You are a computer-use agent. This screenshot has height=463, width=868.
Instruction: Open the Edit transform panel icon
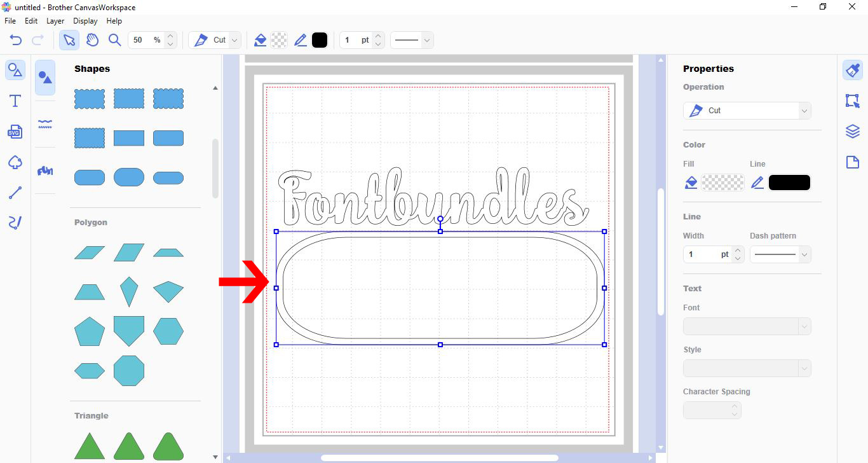point(853,100)
